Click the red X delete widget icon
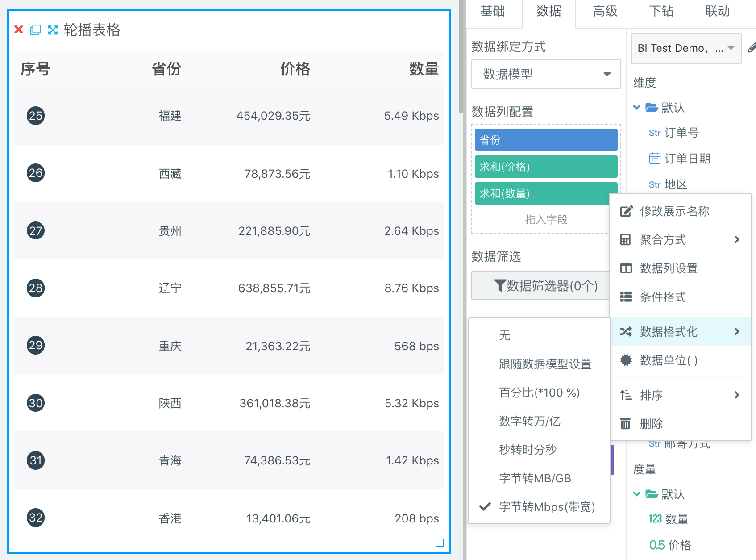Viewport: 756px width, 560px height. (19, 30)
